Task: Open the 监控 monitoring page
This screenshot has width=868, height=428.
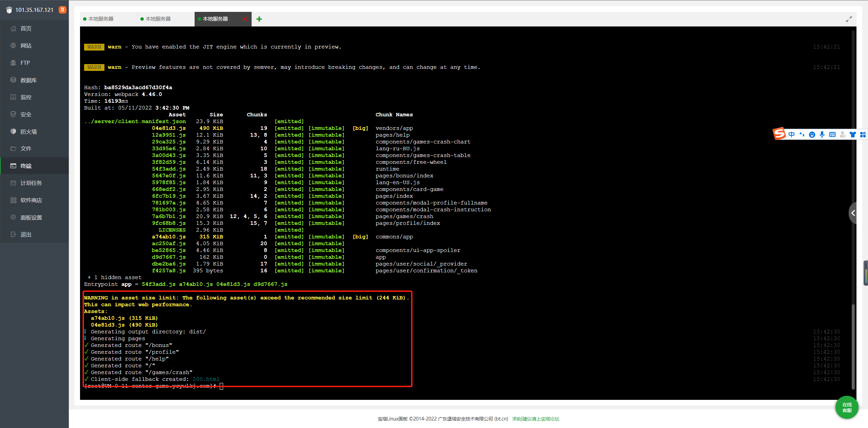Action: point(26,97)
